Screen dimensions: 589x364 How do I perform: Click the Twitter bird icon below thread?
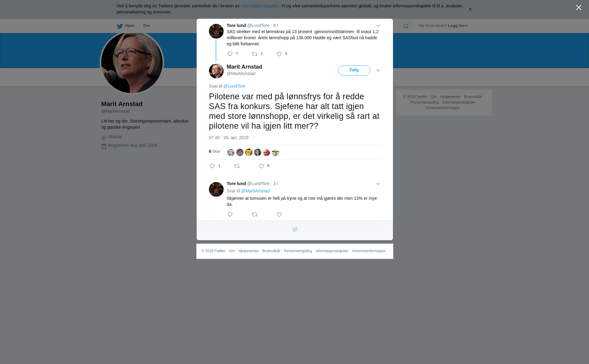[x=295, y=229]
